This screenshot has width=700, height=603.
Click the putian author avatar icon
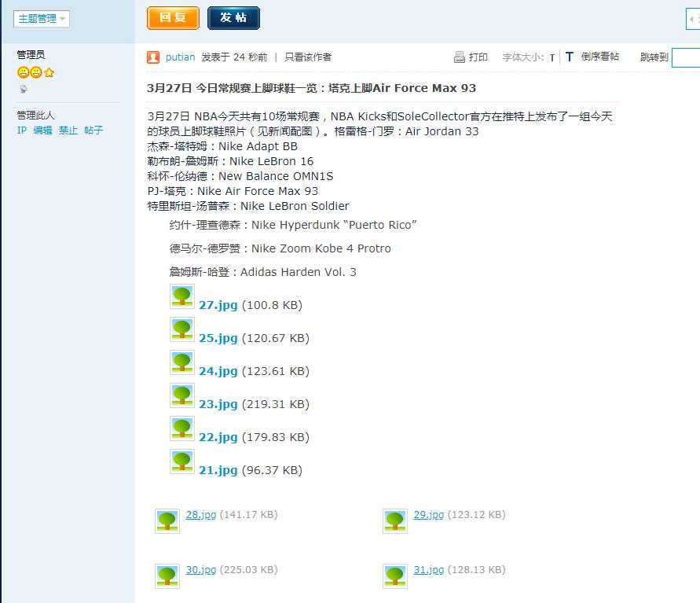point(153,57)
